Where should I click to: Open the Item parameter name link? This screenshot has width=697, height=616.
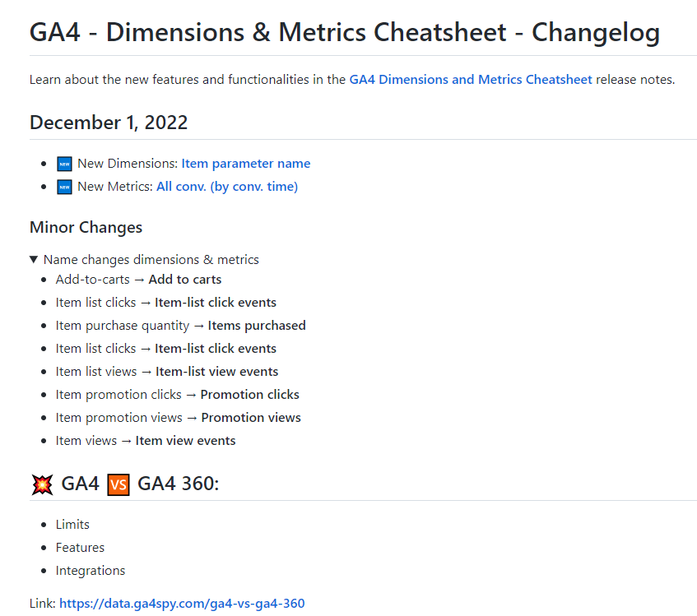tap(246, 164)
